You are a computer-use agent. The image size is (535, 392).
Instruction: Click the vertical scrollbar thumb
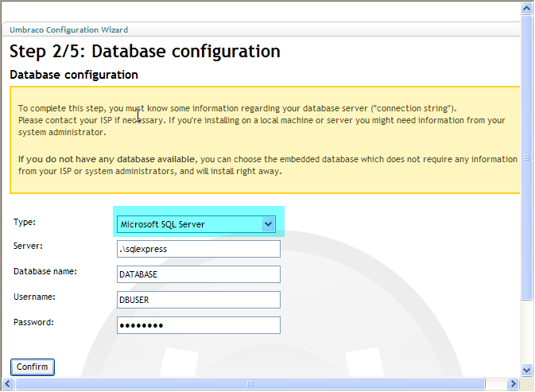pos(527,157)
